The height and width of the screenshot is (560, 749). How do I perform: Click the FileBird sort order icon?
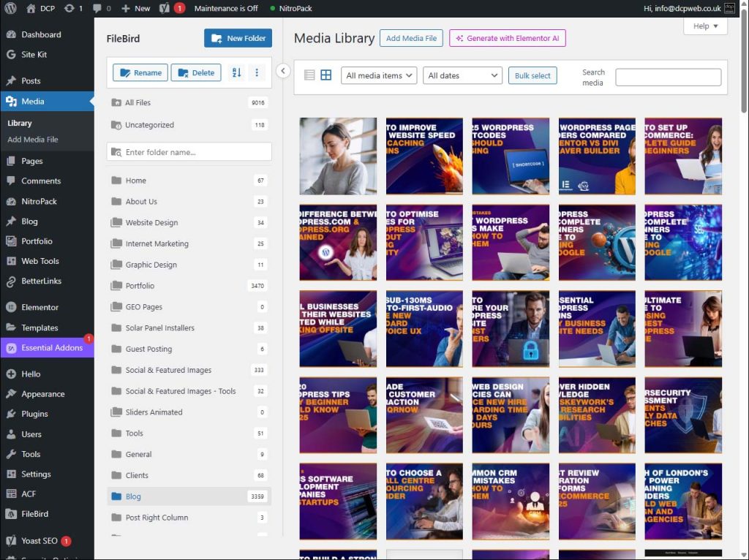[236, 73]
